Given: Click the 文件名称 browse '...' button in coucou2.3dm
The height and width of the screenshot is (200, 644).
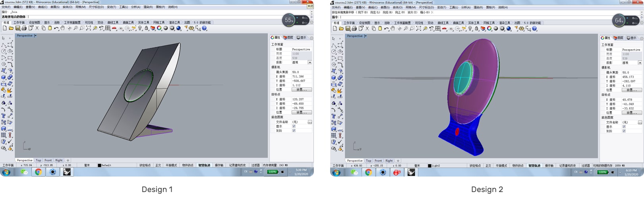Looking at the screenshot, I should point(640,122).
